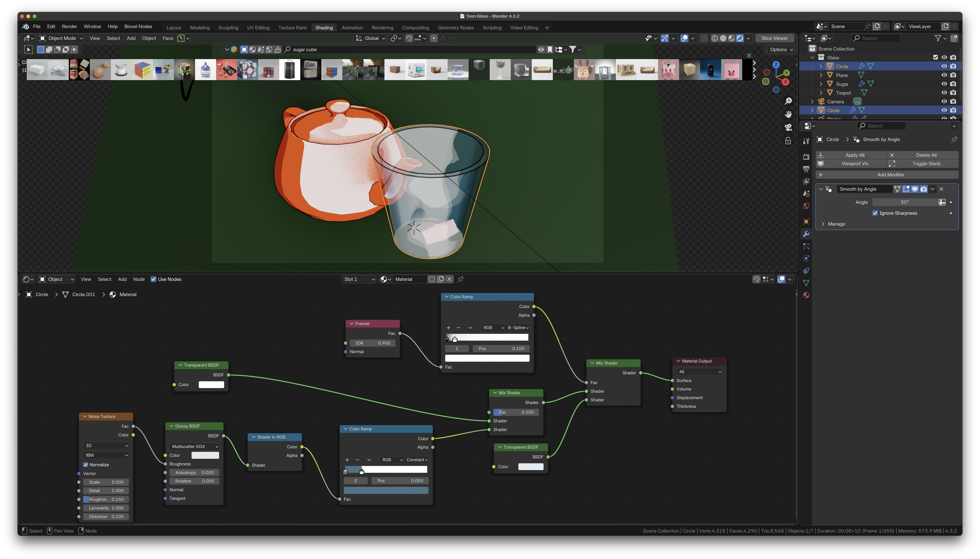980x559 pixels.
Task: Switch viewport to solid shading
Action: [x=723, y=38]
